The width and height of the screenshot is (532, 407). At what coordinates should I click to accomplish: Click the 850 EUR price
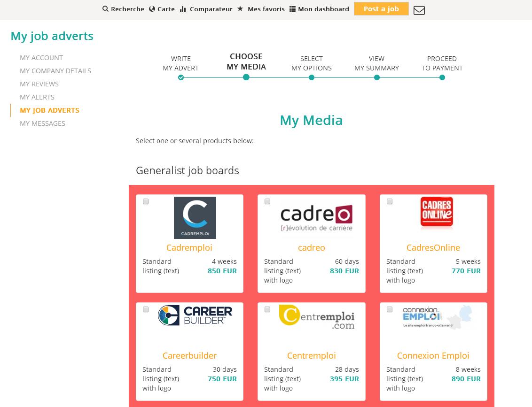click(x=222, y=271)
